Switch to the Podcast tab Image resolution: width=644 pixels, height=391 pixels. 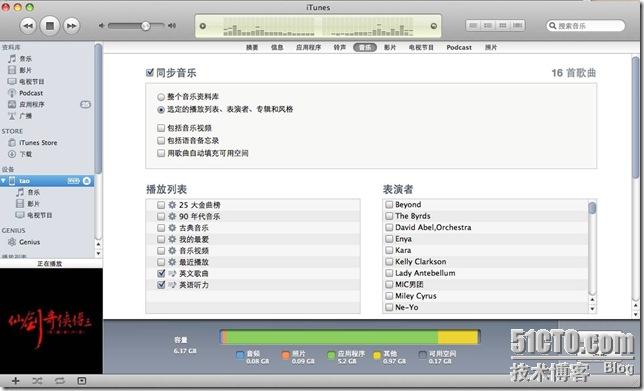click(x=459, y=48)
